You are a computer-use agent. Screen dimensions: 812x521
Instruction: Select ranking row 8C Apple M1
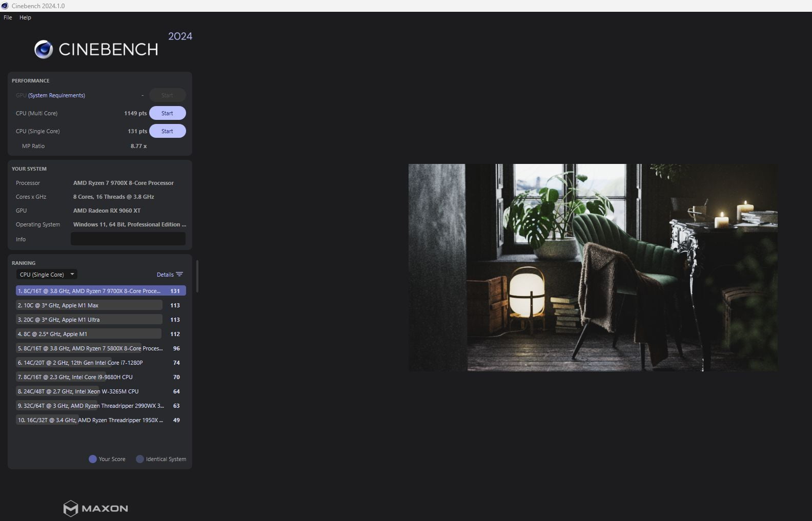click(x=100, y=334)
